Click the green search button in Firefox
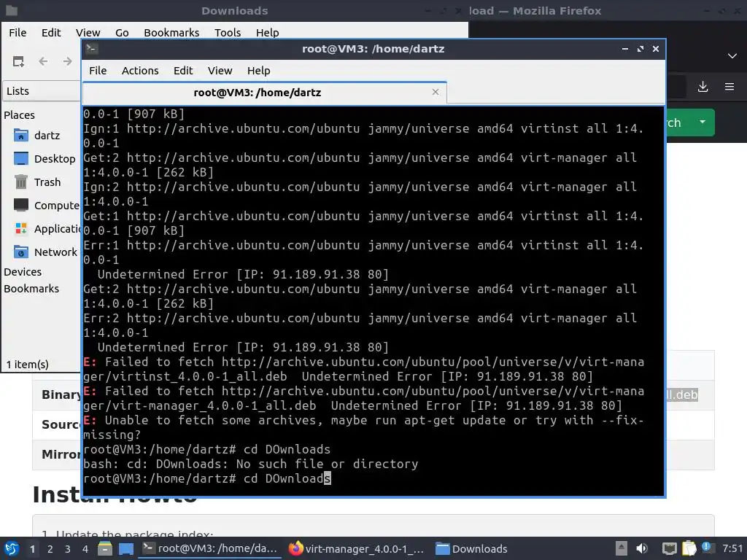Viewport: 747px width, 560px height. click(x=678, y=122)
